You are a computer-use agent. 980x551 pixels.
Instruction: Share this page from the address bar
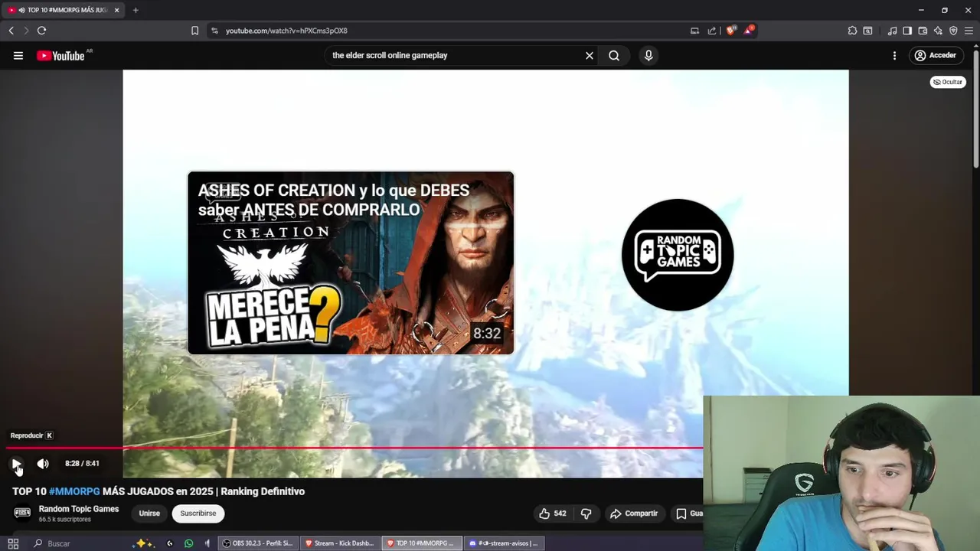pos(712,31)
